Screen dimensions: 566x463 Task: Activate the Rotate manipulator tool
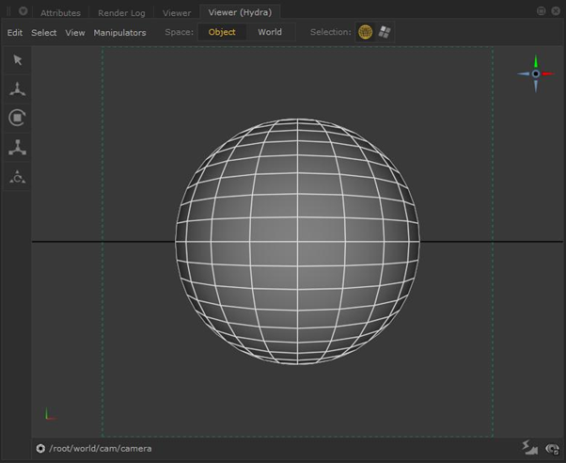pyautogui.click(x=17, y=118)
